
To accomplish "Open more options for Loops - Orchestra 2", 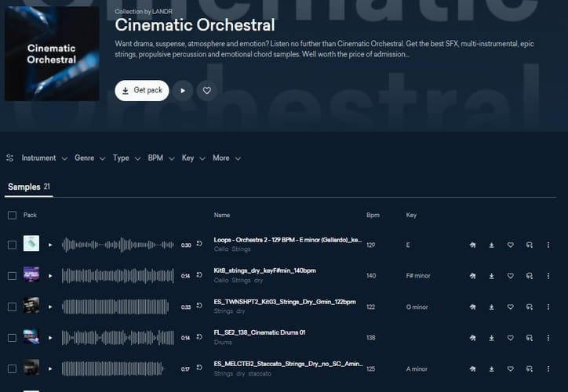I will coord(548,245).
